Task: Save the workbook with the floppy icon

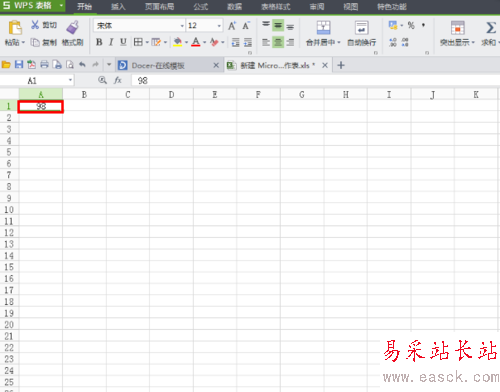Action: (x=19, y=65)
